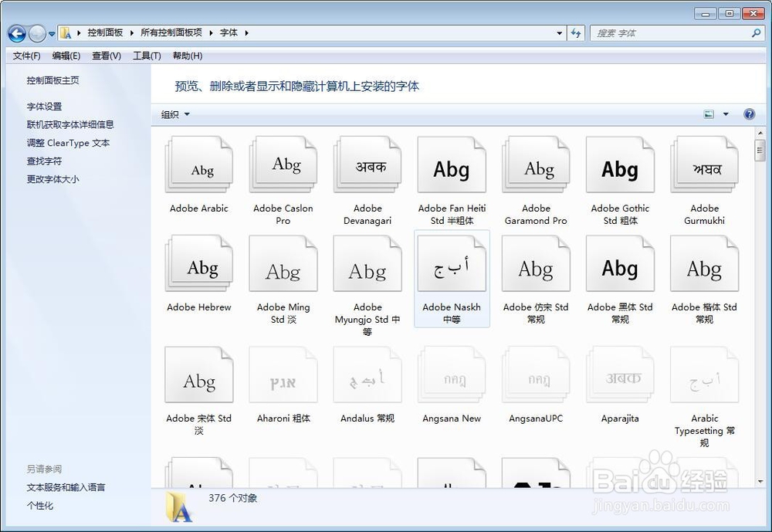Click the views icon on the toolbar
This screenshot has height=532, width=772.
click(x=709, y=114)
